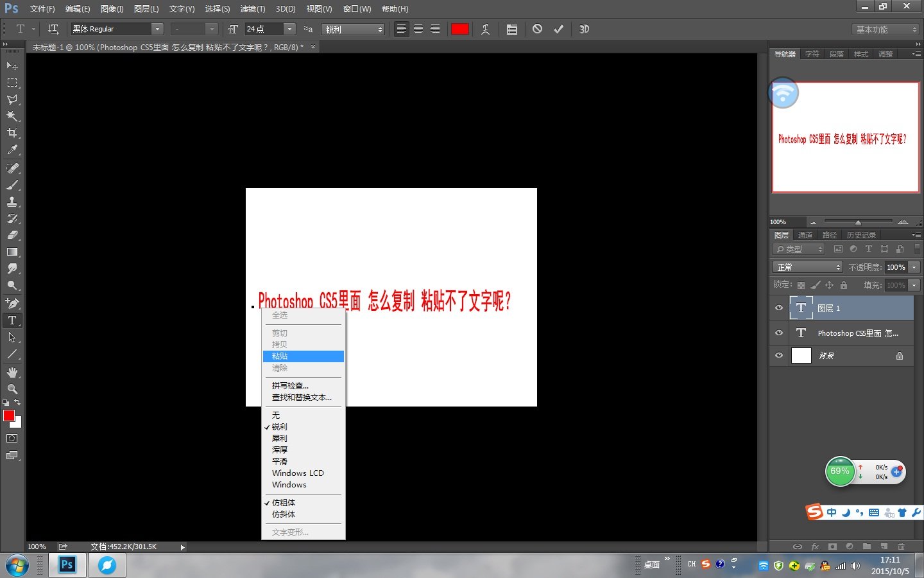Select the Move tool

(11, 66)
